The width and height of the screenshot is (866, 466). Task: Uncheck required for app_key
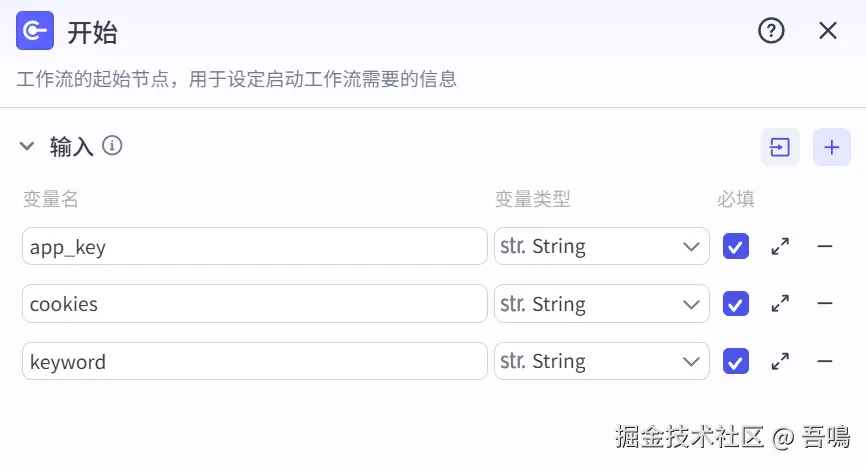(x=736, y=246)
